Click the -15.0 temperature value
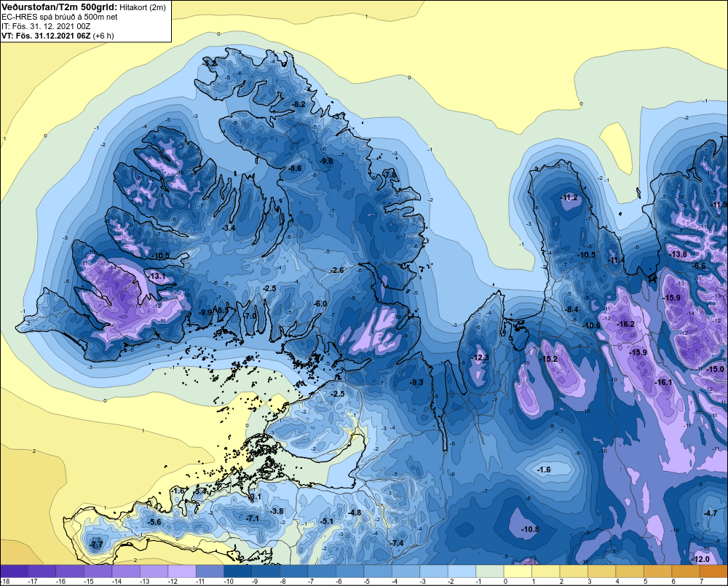 (716, 369)
